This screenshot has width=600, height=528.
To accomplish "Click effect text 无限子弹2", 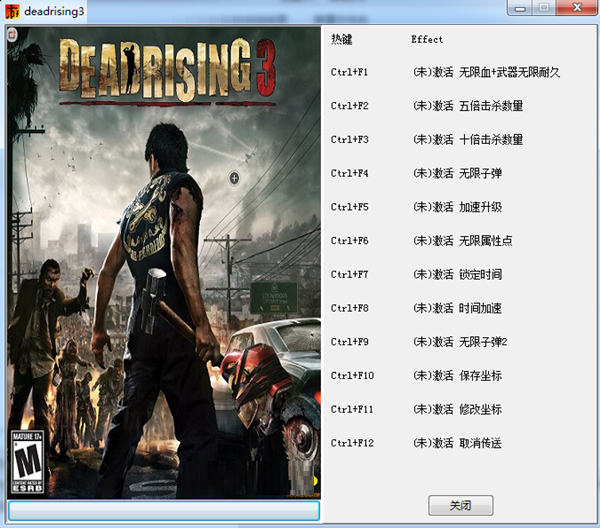I will (x=483, y=341).
